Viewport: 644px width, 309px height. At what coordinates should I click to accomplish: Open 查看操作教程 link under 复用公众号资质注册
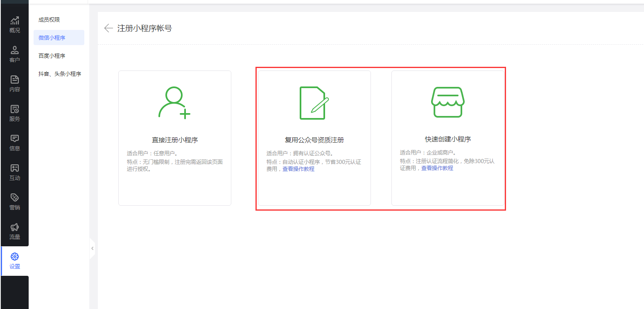tap(298, 169)
